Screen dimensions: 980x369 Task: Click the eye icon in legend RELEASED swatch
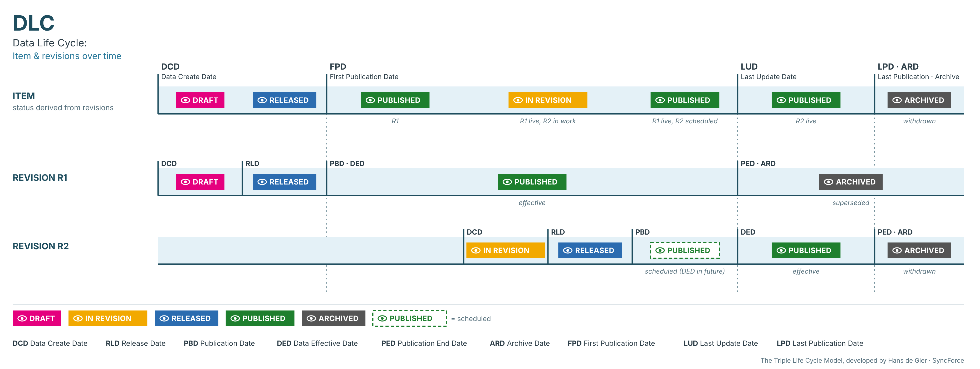(164, 318)
